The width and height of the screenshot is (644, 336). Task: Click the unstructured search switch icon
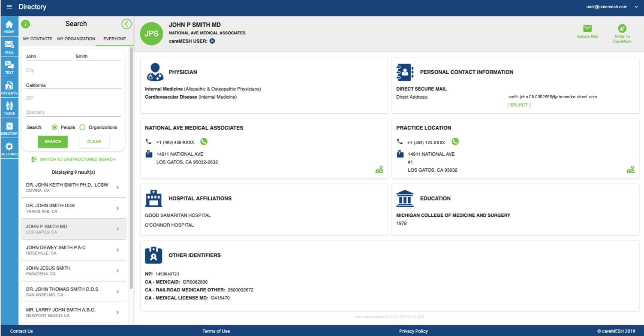tap(34, 160)
